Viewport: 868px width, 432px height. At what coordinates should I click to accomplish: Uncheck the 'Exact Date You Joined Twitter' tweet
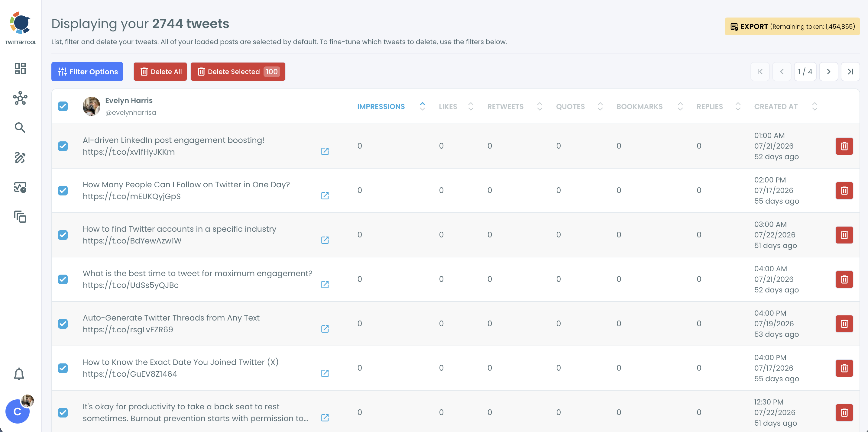pos(63,368)
